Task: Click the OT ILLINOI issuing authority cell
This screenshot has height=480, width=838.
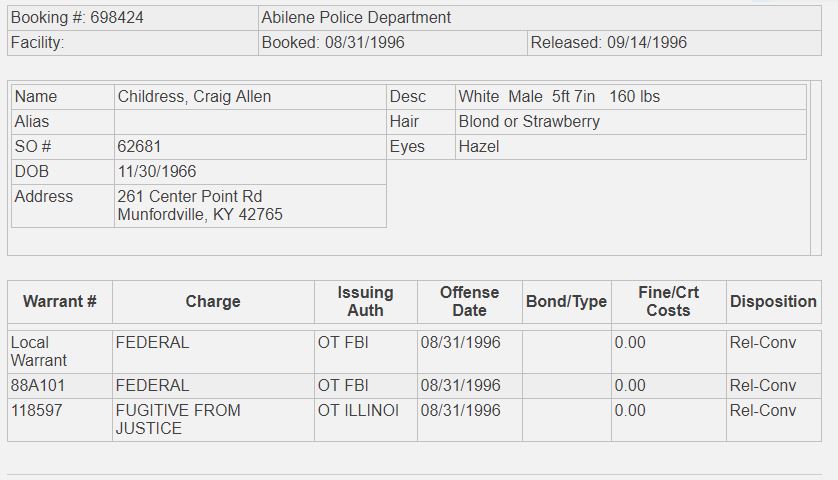Action: click(x=366, y=420)
